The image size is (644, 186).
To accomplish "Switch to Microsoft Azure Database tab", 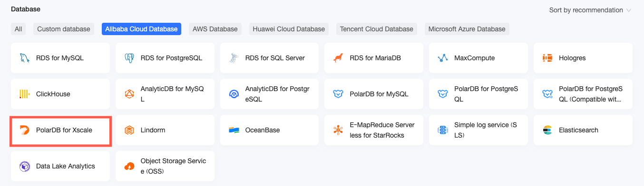I will pyautogui.click(x=467, y=29).
